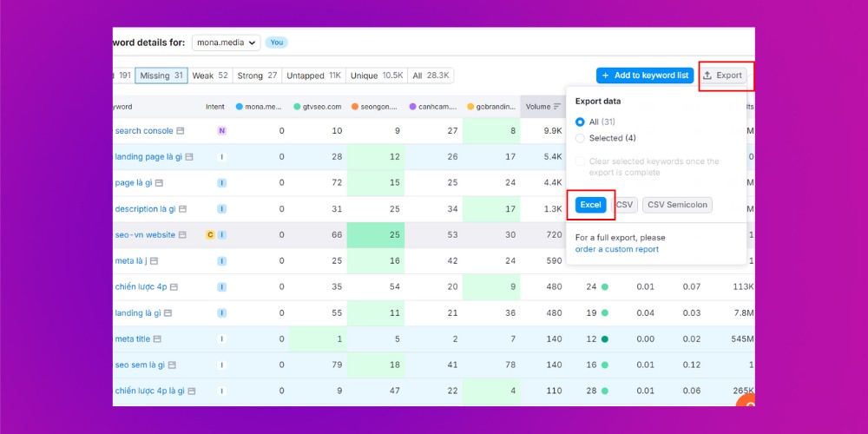Switch to the Weak 52 tab
This screenshot has height=434, width=868.
click(210, 76)
